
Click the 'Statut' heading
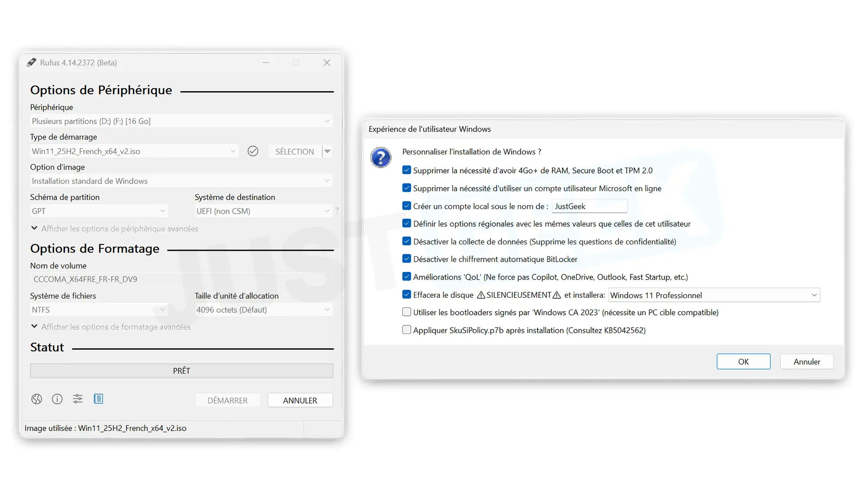pos(47,347)
